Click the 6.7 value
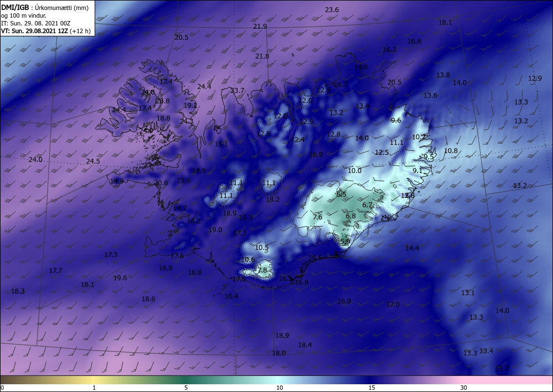Image resolution: width=553 pixels, height=392 pixels. pyautogui.click(x=368, y=205)
